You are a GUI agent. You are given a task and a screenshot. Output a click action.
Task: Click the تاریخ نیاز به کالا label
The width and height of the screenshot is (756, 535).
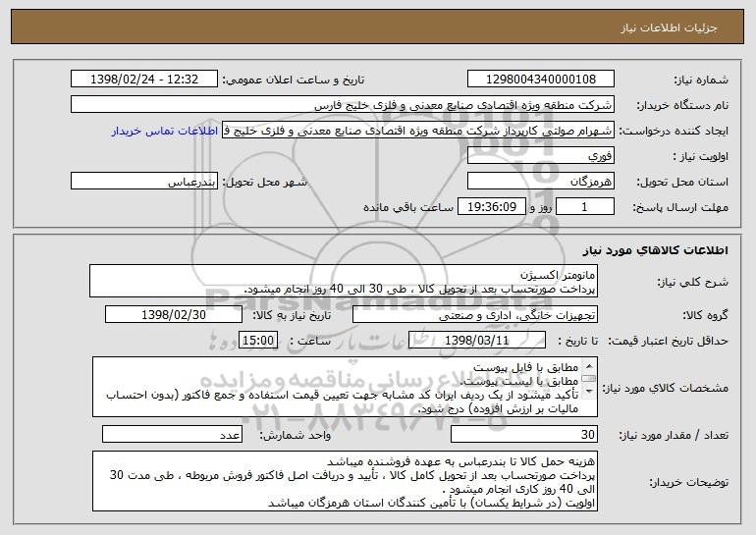pos(292,315)
